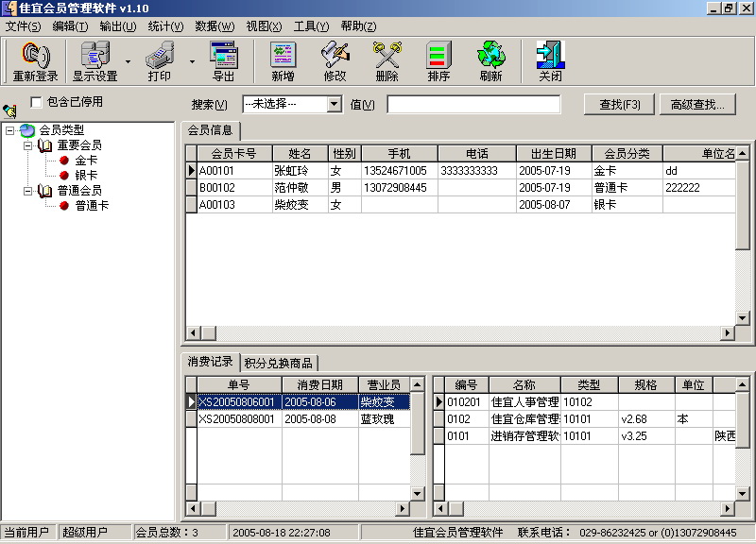The width and height of the screenshot is (756, 544).
Task: Click the red dot beside 金卡
Action: point(64,161)
